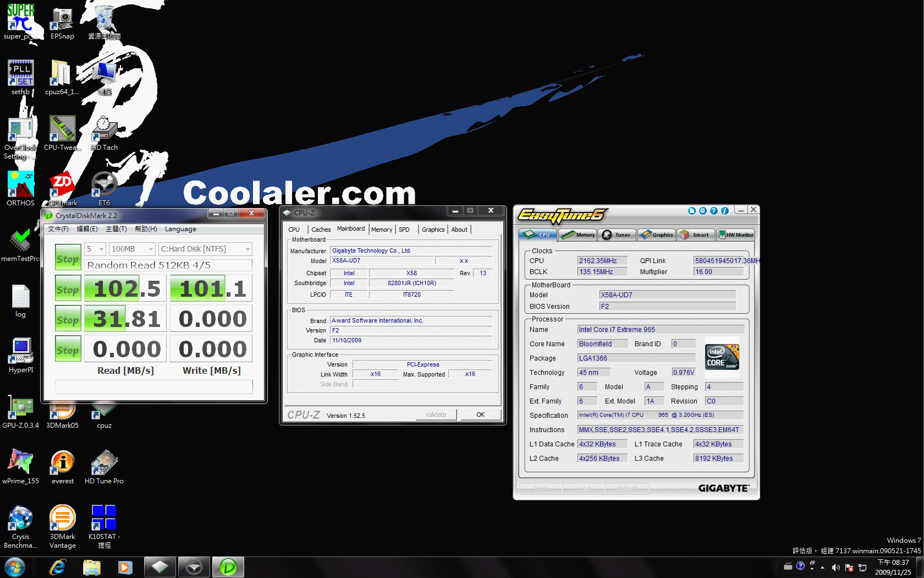Open the C:Hard Disk [NTFS] drive dropdown

[x=205, y=249]
